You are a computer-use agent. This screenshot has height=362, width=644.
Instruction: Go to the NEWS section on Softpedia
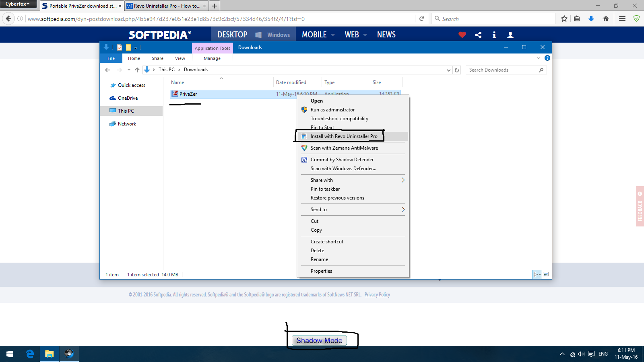pos(386,35)
